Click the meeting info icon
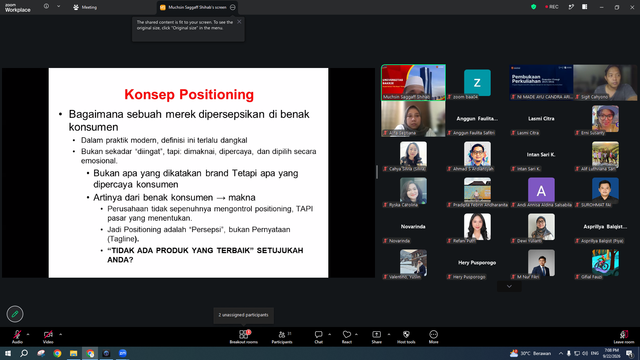Viewport: 640px width, 360px height. [x=46, y=7]
